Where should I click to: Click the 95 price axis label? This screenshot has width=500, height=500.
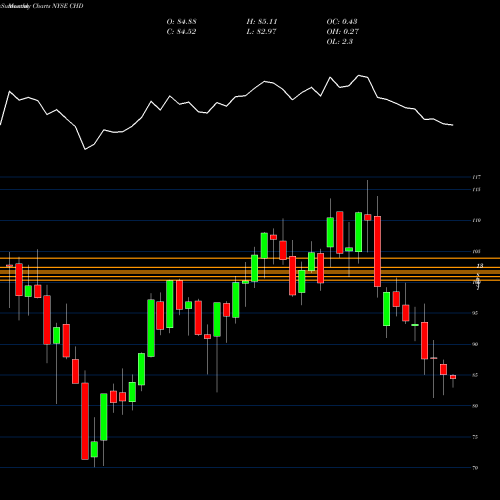click(x=475, y=313)
